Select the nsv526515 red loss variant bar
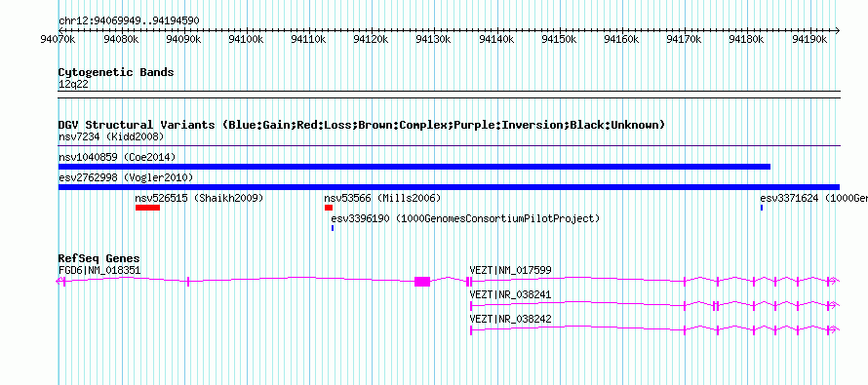This screenshot has width=868, height=385. pyautogui.click(x=147, y=208)
